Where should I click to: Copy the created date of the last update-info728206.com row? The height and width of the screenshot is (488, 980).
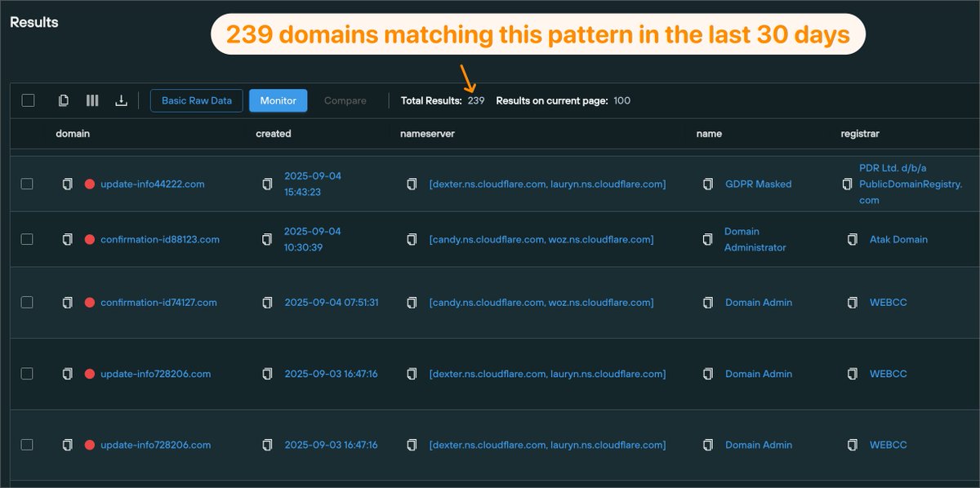(267, 445)
